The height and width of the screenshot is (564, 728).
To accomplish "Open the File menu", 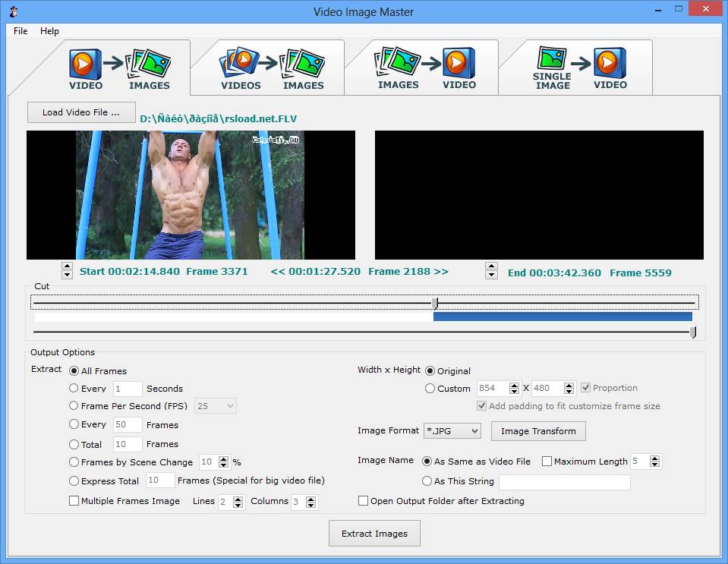I will [19, 31].
